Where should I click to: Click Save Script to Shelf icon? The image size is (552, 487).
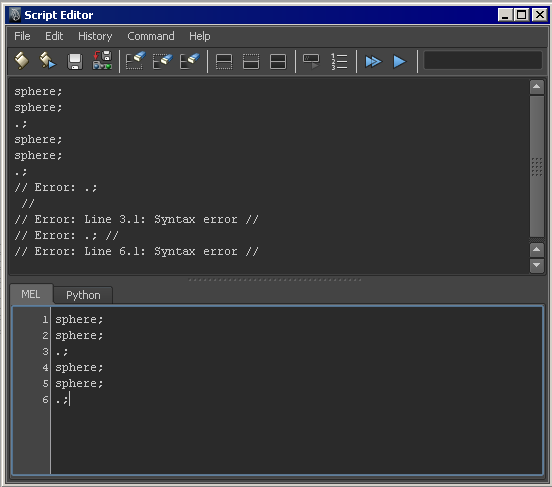(102, 61)
